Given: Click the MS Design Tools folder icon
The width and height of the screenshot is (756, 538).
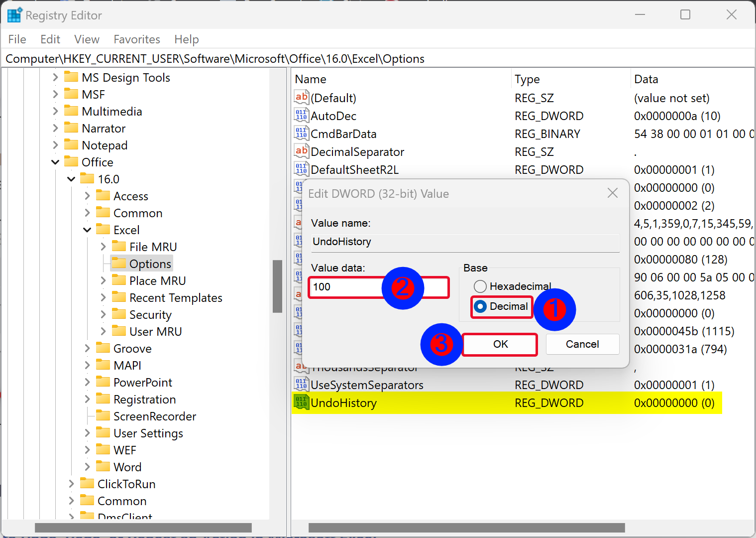Looking at the screenshot, I should 72,77.
